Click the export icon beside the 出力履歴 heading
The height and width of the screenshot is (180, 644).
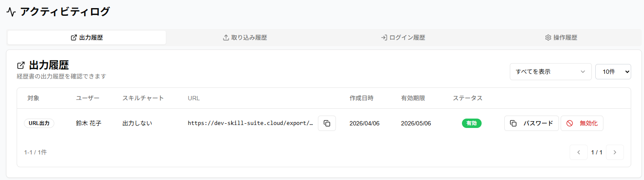21,66
